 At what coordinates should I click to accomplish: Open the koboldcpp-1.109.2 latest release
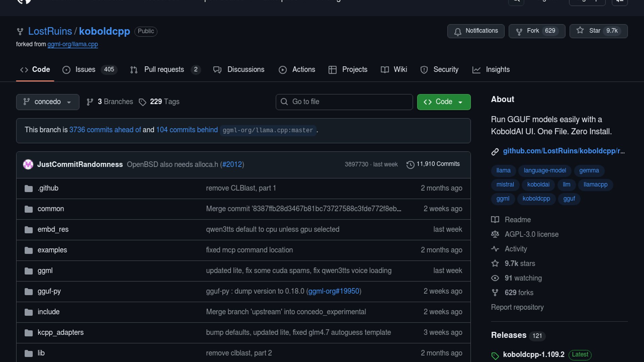point(533,354)
